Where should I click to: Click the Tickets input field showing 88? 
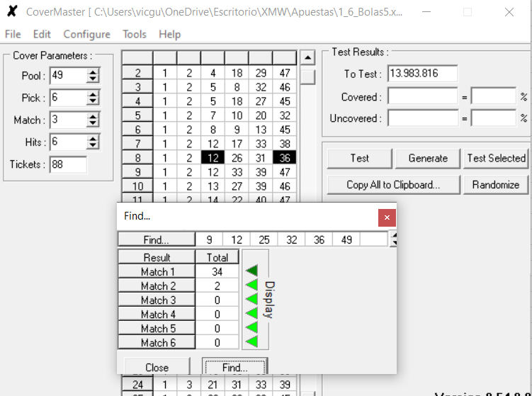click(68, 164)
